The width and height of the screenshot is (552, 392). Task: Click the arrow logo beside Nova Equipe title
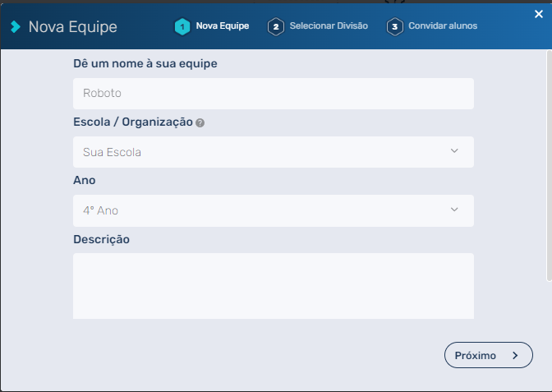15,26
